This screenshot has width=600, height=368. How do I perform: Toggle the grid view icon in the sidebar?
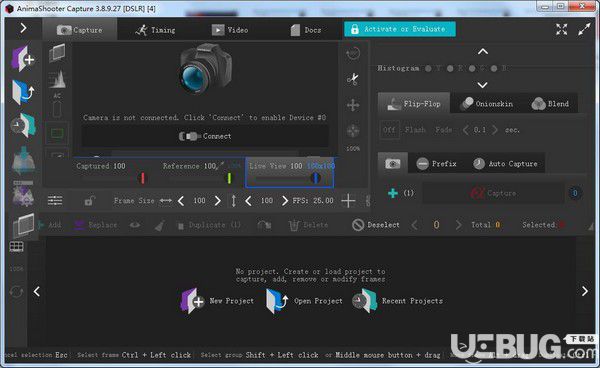16,247
